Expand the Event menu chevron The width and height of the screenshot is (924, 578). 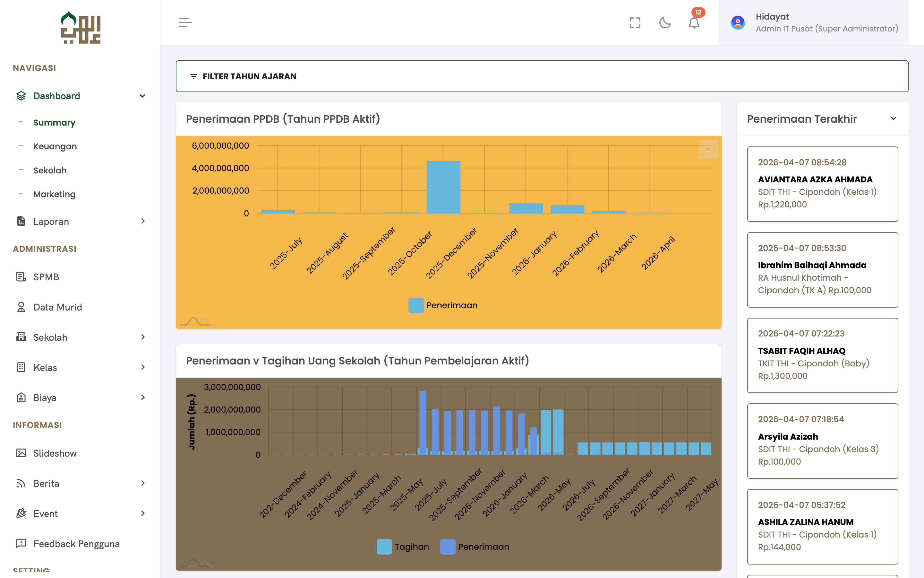tap(142, 513)
